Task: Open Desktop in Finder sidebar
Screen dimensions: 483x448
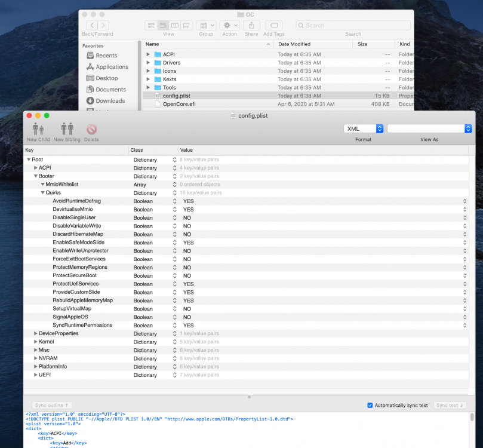Action: coord(102,78)
